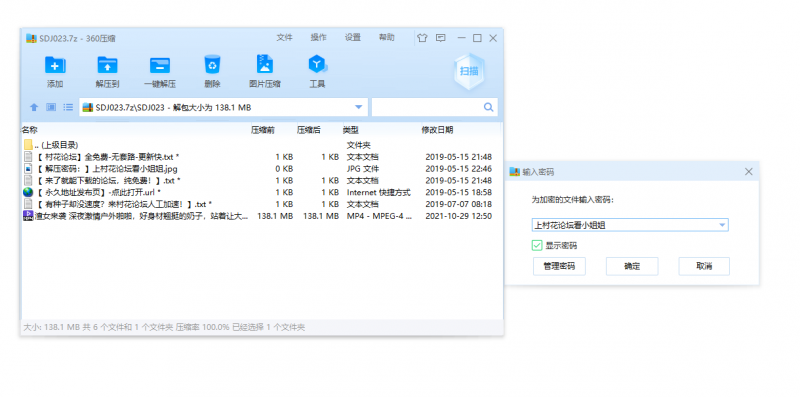The image size is (800, 397).
Task: Go up one directory with arrow icon
Action: 34,107
